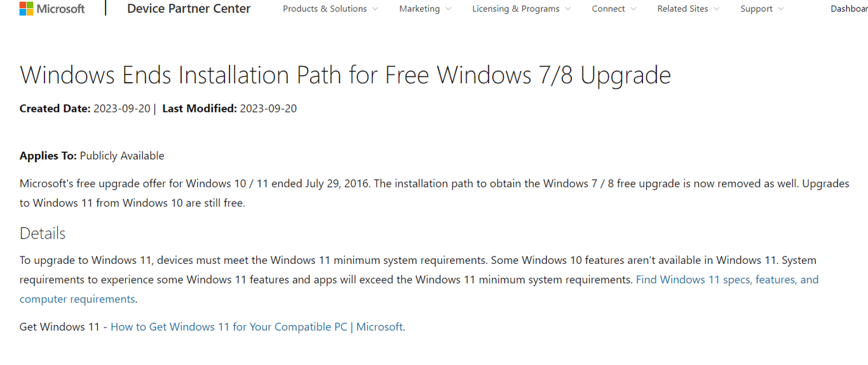Viewport: 868px width, 365px height.
Task: Click the article title heading
Action: click(x=345, y=75)
